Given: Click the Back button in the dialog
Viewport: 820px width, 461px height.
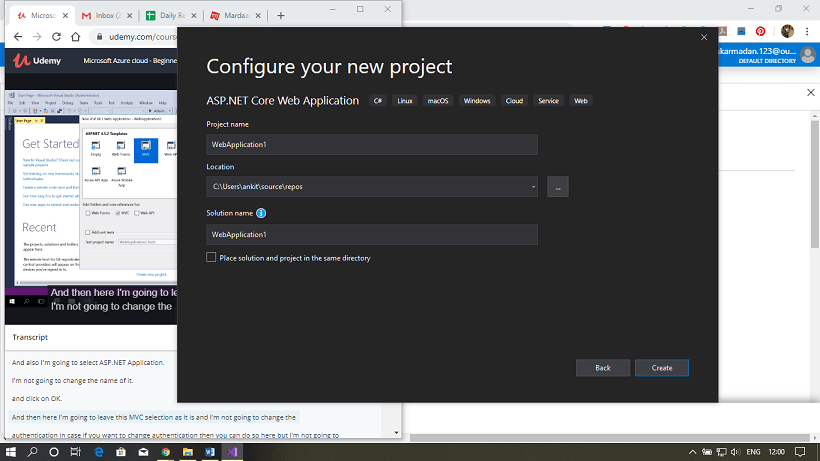Looking at the screenshot, I should pyautogui.click(x=603, y=368).
